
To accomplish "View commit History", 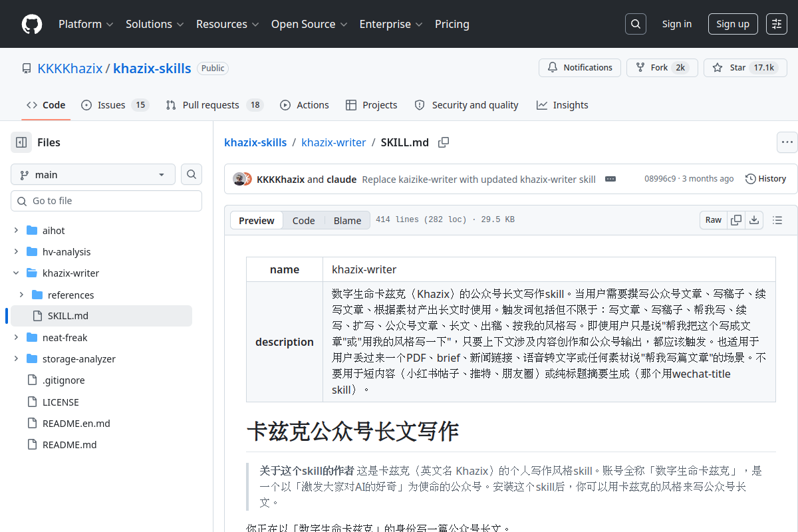I will 766,179.
